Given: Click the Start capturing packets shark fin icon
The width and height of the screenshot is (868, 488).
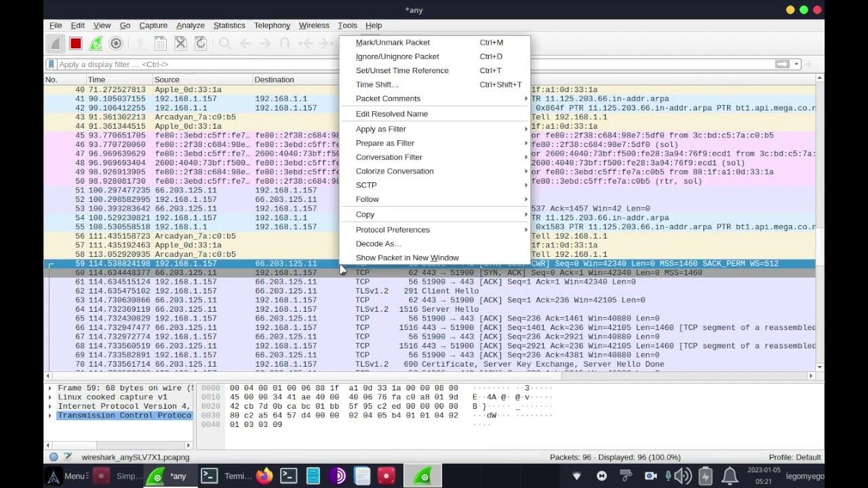Looking at the screenshot, I should pos(56,43).
